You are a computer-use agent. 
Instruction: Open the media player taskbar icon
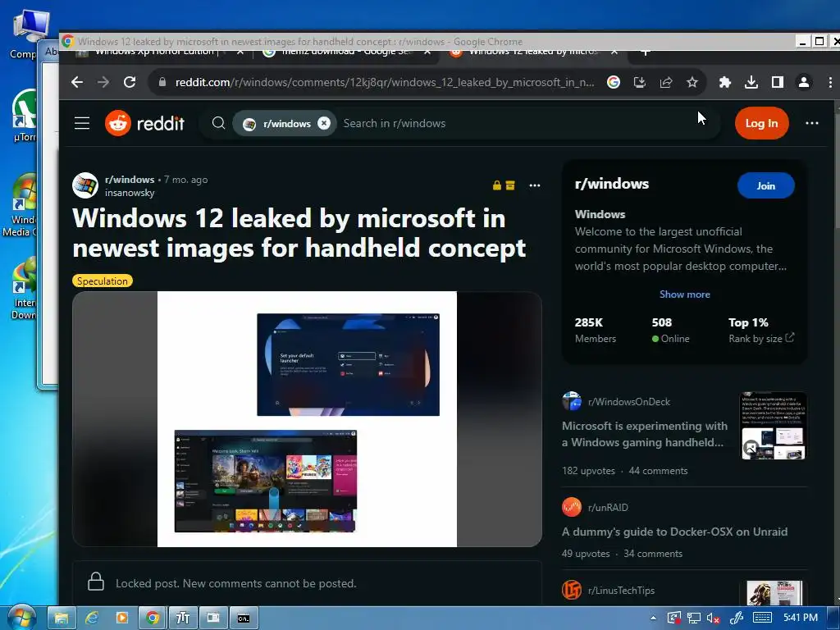[x=122, y=619]
